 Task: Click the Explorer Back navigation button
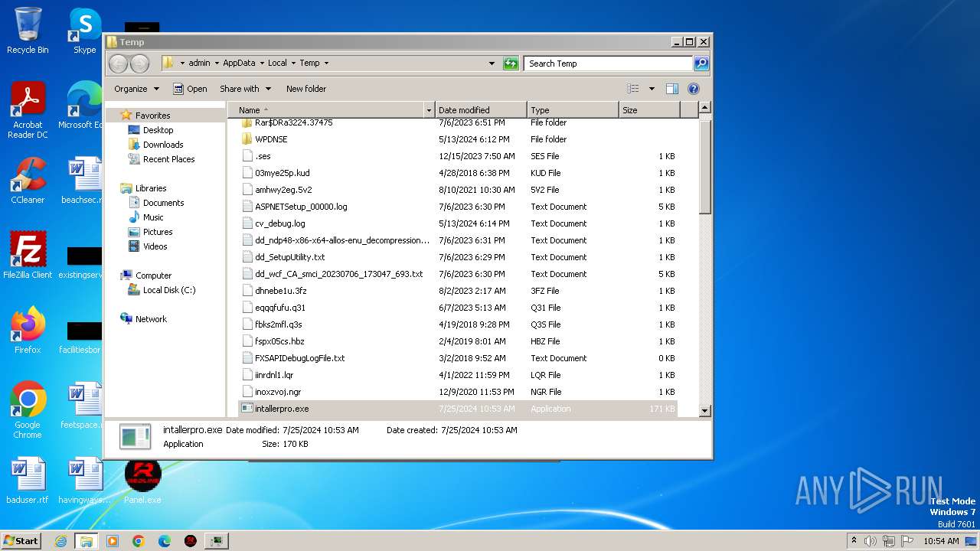[x=118, y=64]
